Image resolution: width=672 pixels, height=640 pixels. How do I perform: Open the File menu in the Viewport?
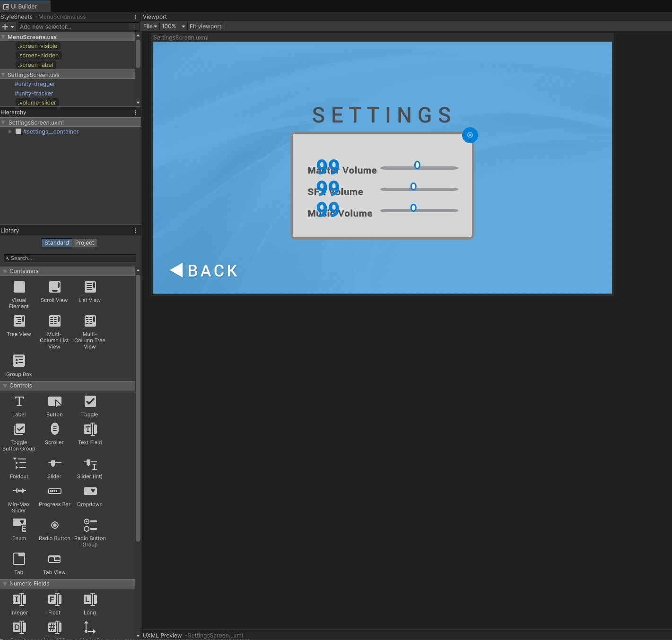150,26
